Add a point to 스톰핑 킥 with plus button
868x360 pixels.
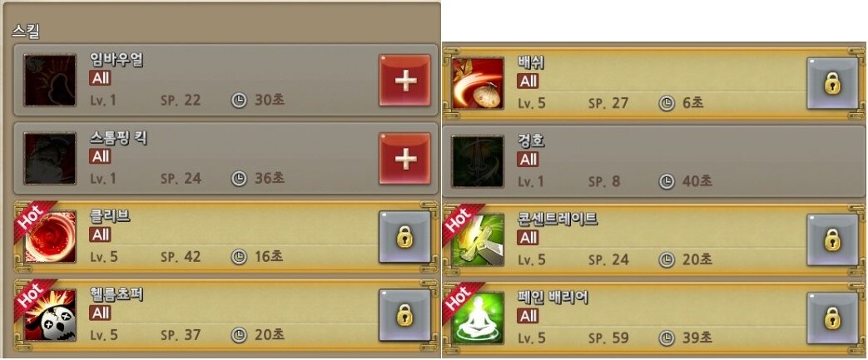coord(404,158)
